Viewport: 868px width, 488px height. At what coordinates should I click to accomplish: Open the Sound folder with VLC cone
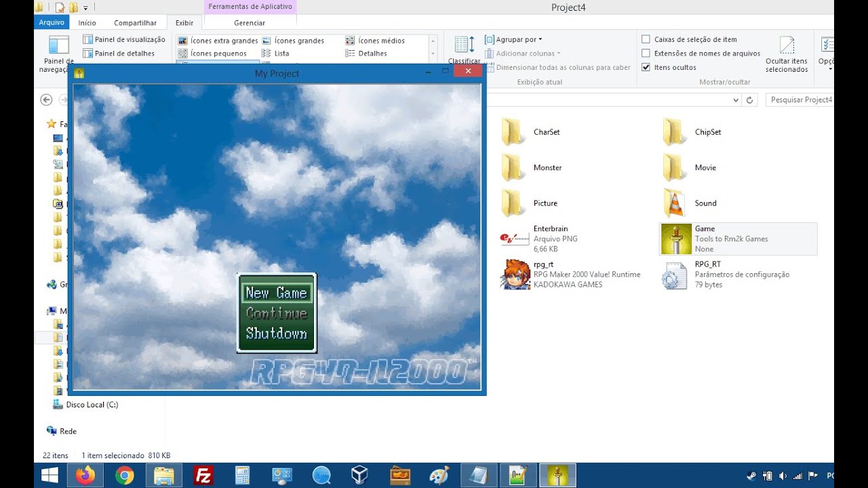(675, 203)
